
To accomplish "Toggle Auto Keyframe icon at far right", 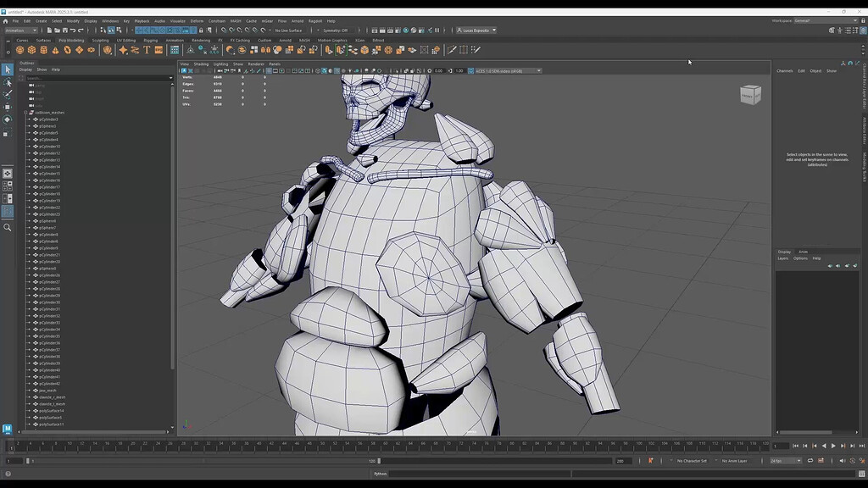I will click(861, 460).
